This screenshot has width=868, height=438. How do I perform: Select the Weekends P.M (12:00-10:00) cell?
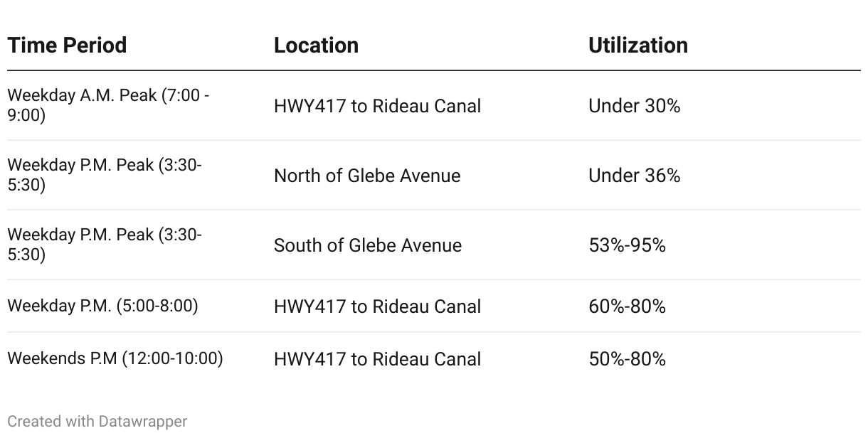tap(115, 358)
